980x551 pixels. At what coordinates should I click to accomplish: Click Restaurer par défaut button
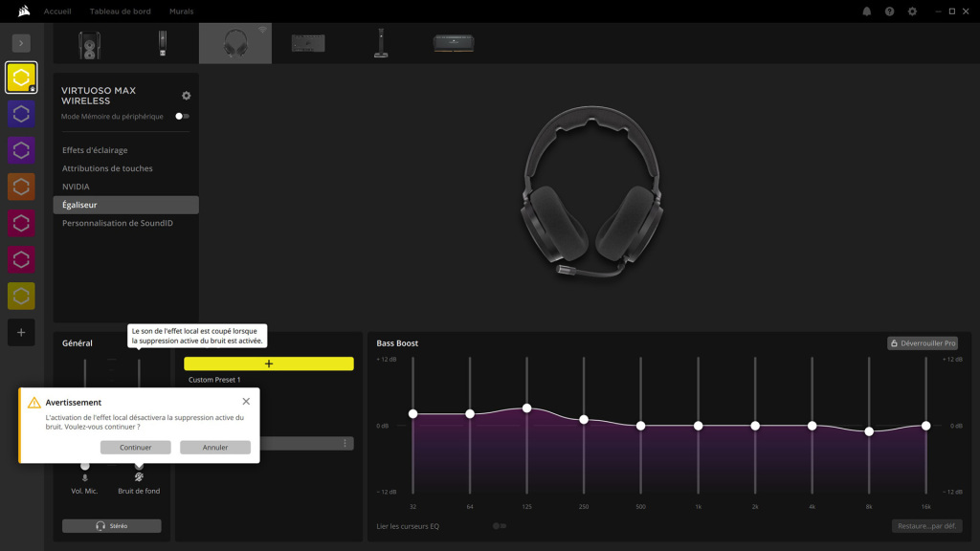[x=926, y=526]
